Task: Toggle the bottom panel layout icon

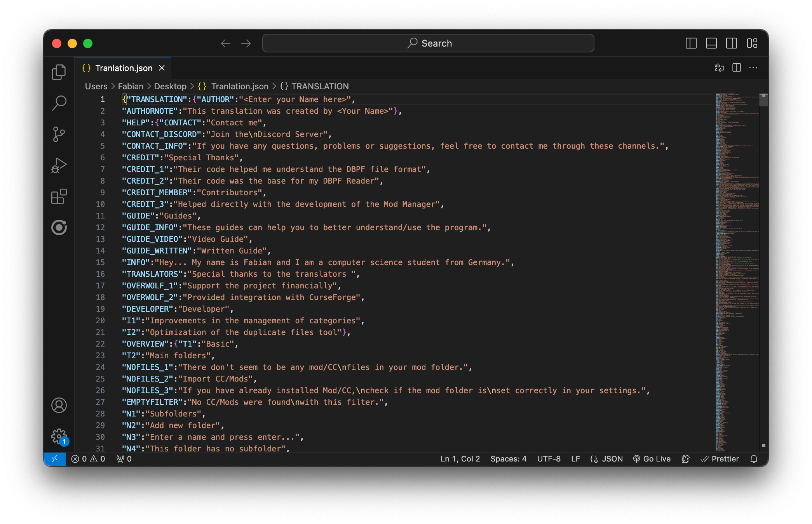Action: point(711,43)
